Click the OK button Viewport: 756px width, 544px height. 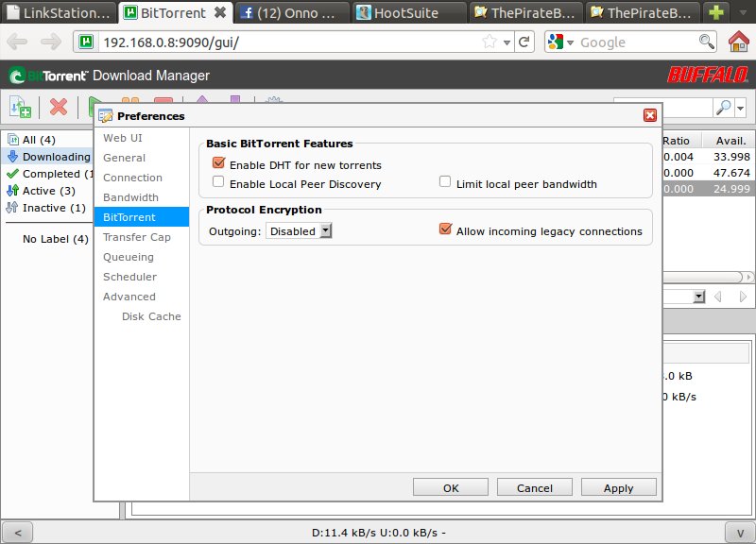(451, 487)
